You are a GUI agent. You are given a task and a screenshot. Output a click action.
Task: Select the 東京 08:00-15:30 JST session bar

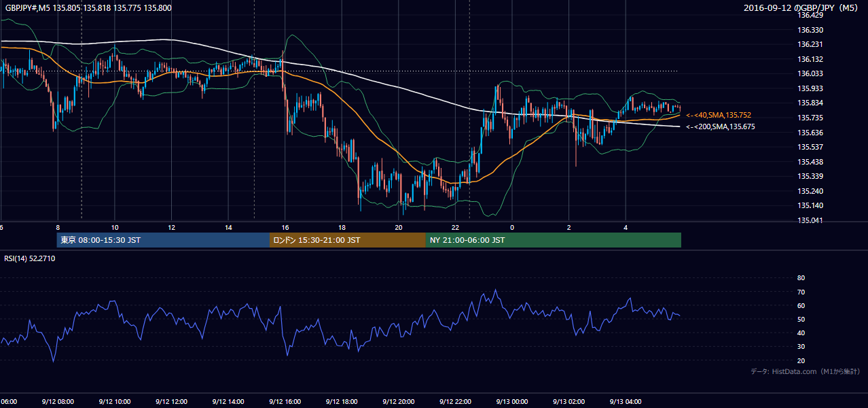pyautogui.click(x=163, y=240)
